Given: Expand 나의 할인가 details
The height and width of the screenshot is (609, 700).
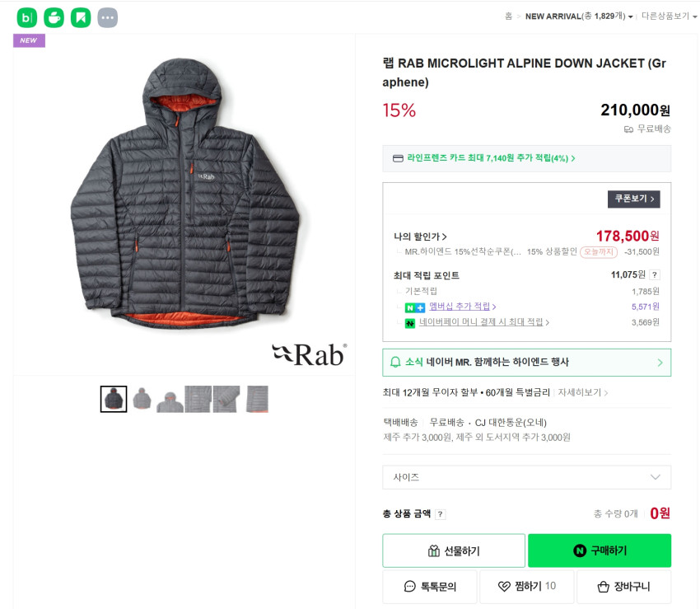Looking at the screenshot, I should coord(420,237).
